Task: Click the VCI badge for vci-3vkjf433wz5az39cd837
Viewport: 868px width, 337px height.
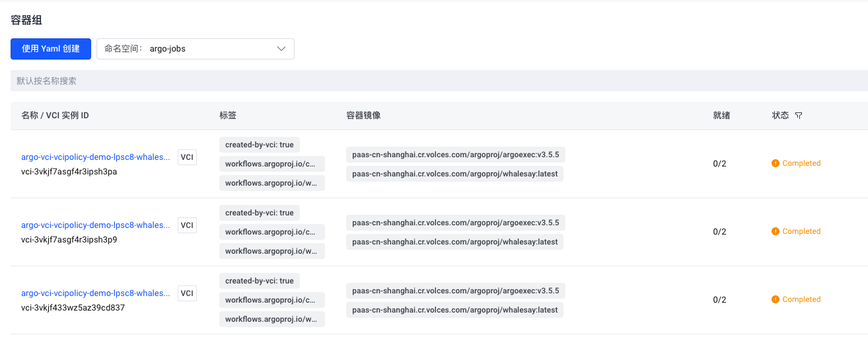Action: [x=188, y=293]
